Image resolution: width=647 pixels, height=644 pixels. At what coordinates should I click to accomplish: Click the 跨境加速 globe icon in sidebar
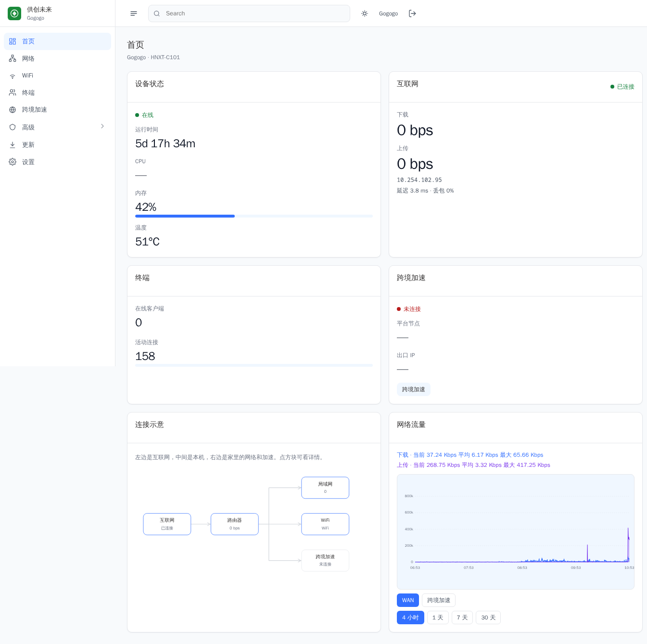pyautogui.click(x=13, y=110)
